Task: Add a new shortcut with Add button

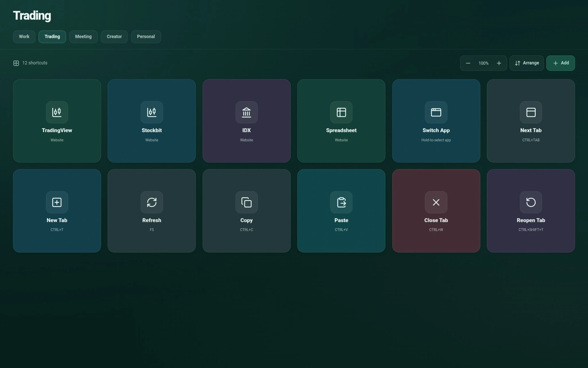Action: point(560,63)
